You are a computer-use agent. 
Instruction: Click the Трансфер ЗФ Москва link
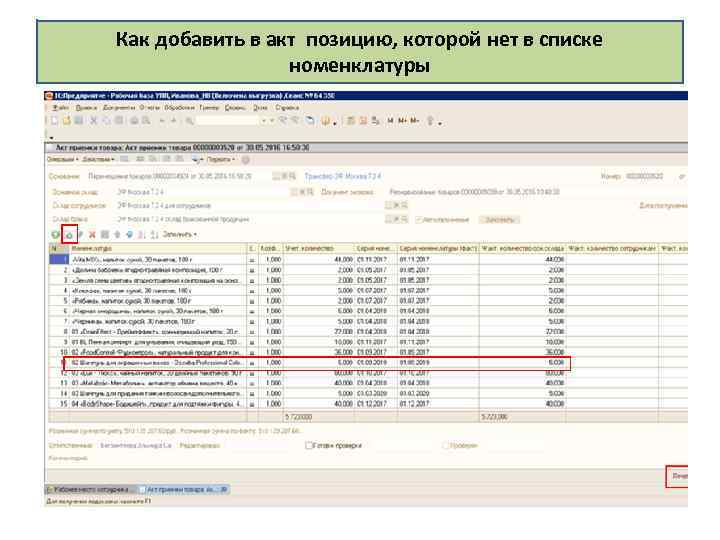tap(343, 176)
